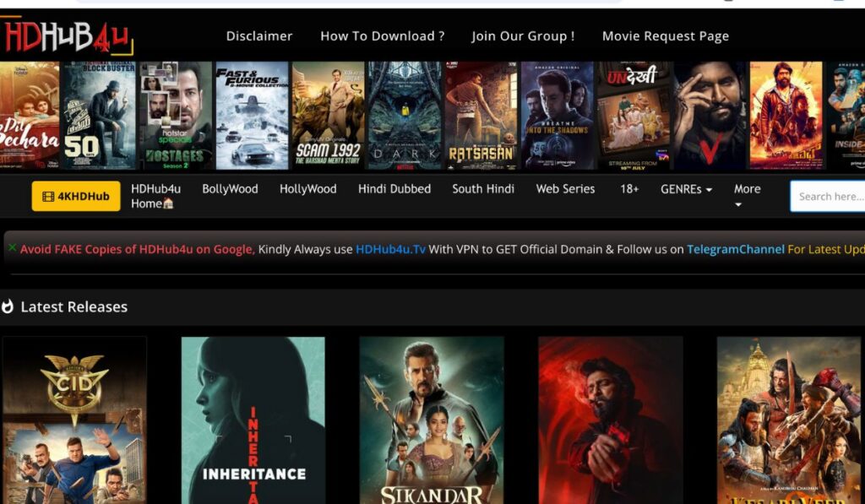
Task: Click the Search here input field
Action: pyautogui.click(x=828, y=197)
